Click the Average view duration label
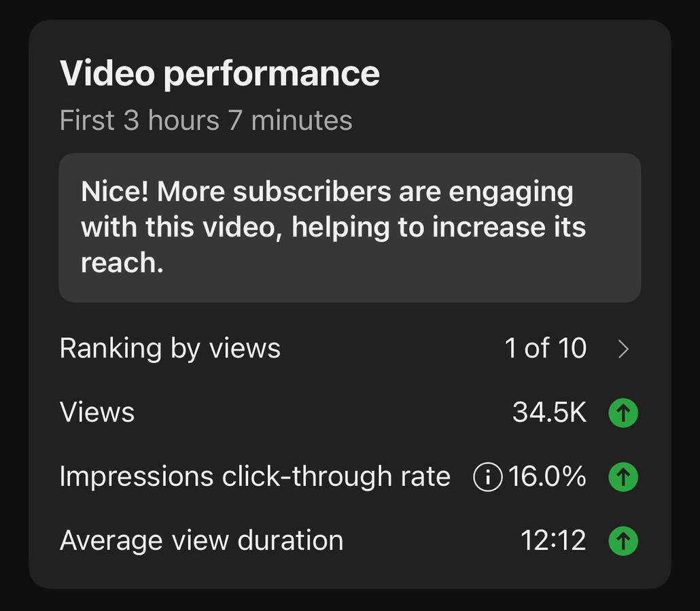 point(201,541)
